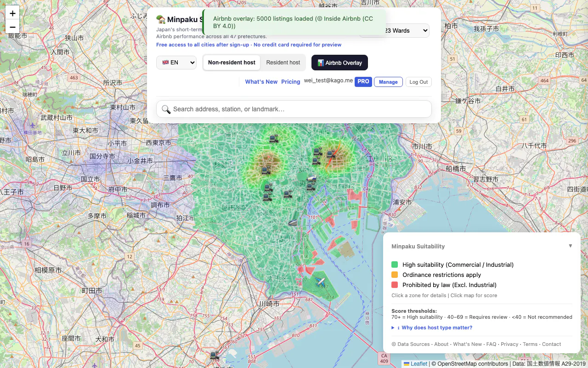This screenshot has width=588, height=368.
Task: Click the green High suitability swatch
Action: (x=395, y=264)
